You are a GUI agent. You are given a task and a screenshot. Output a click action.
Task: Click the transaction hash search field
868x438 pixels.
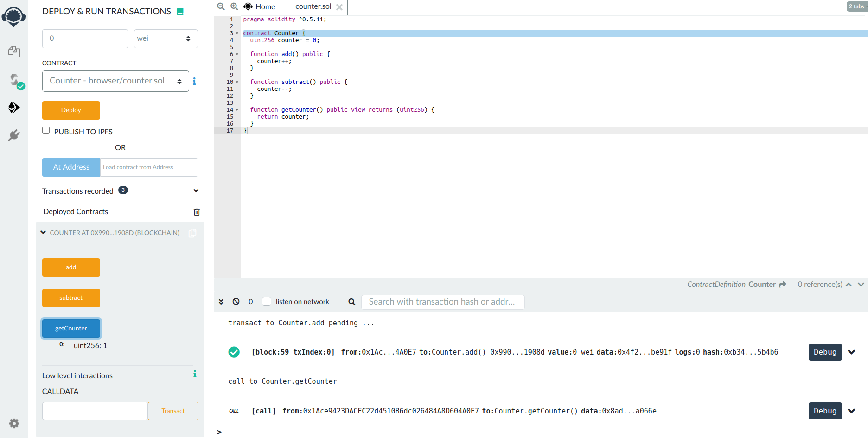point(442,302)
